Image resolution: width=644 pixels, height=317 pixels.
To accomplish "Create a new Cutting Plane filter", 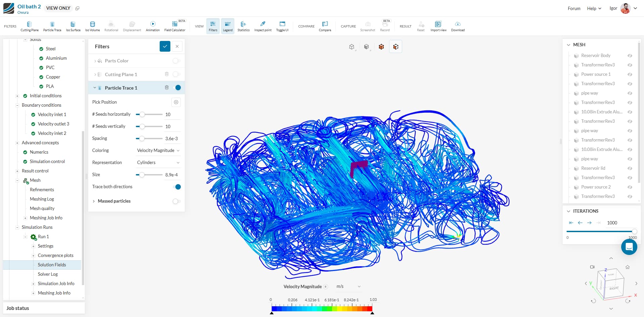I will pyautogui.click(x=29, y=26).
